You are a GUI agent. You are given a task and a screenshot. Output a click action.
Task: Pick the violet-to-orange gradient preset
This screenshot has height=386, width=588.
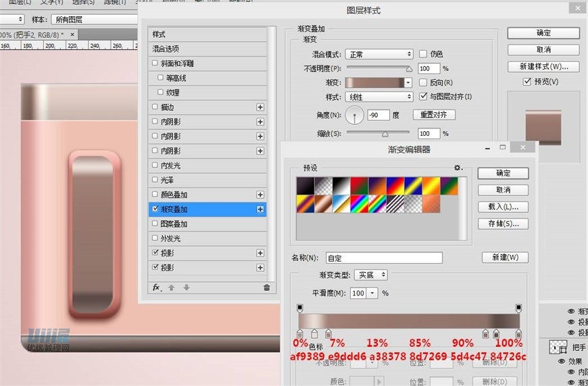click(378, 186)
